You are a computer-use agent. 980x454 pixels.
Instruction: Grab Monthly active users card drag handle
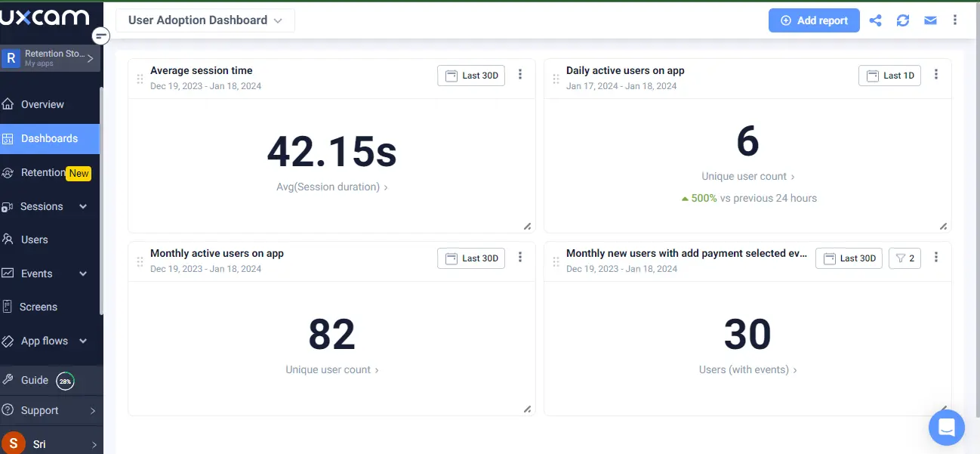pyautogui.click(x=140, y=261)
